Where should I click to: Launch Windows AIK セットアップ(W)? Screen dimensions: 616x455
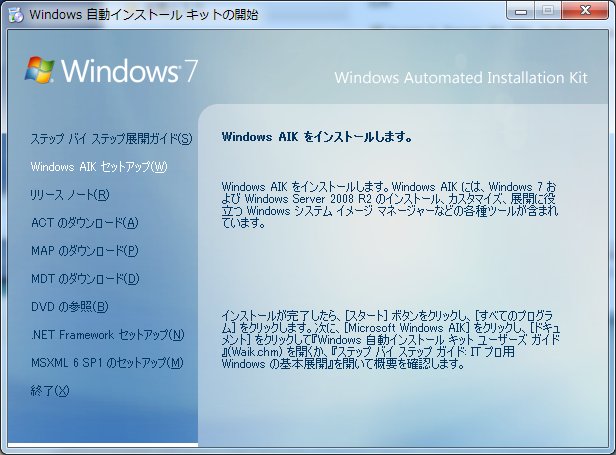pos(99,167)
